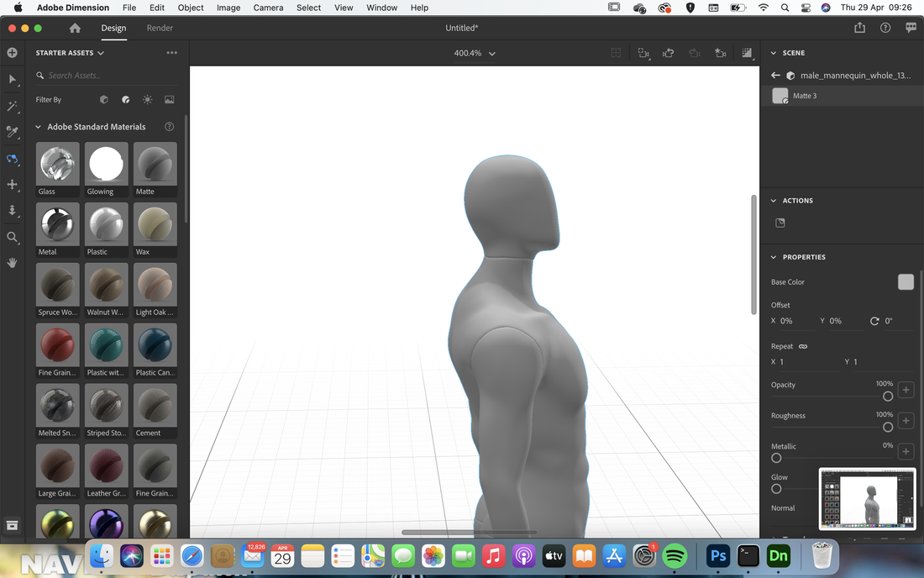Toggle render preview icon in canvas toolbar

(x=747, y=53)
